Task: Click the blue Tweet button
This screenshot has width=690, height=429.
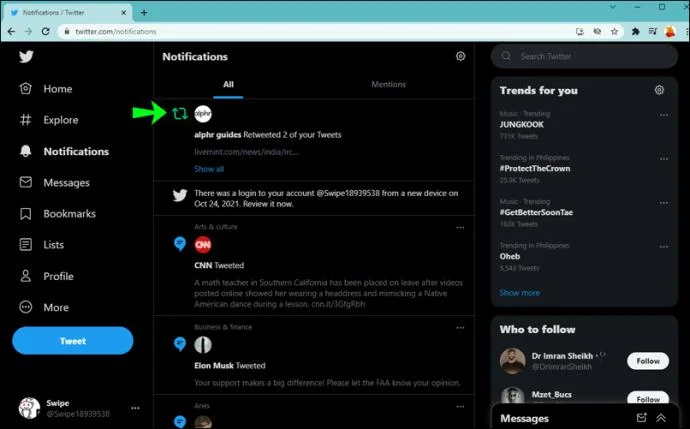Action: click(x=73, y=341)
